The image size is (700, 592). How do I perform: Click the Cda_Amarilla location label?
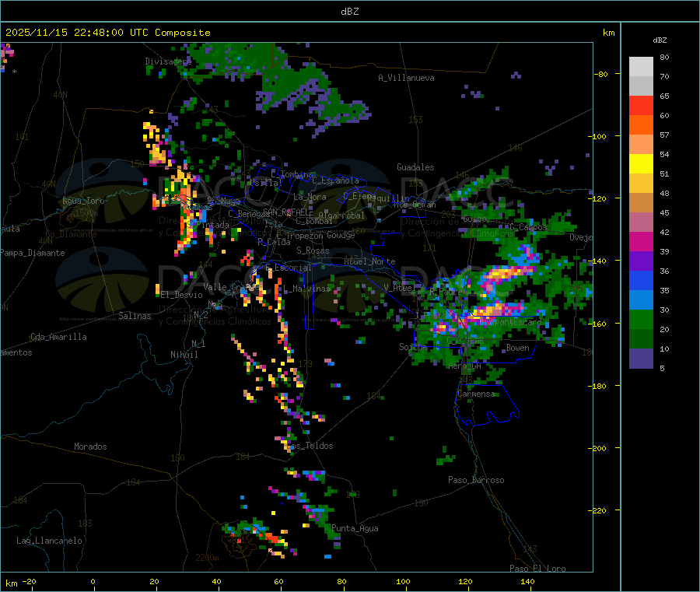(58, 337)
